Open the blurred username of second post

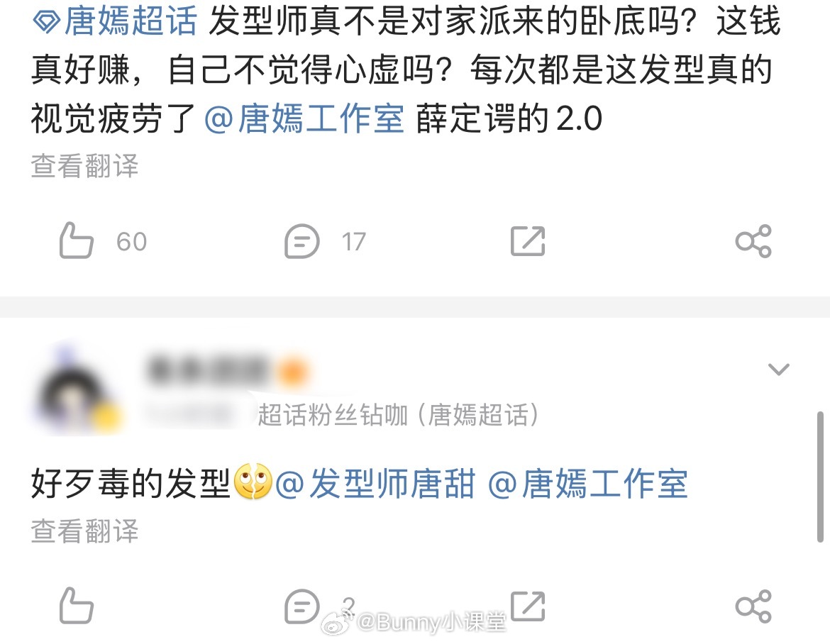(224, 370)
